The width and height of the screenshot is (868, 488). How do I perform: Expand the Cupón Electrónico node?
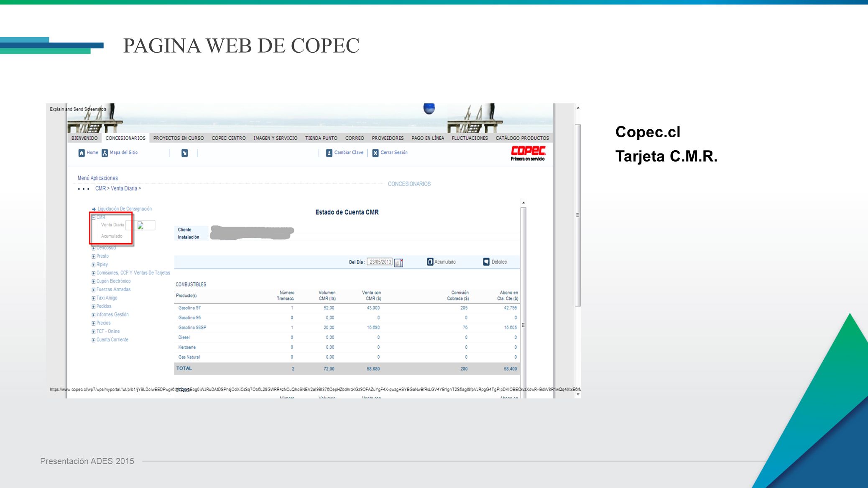tap(94, 281)
